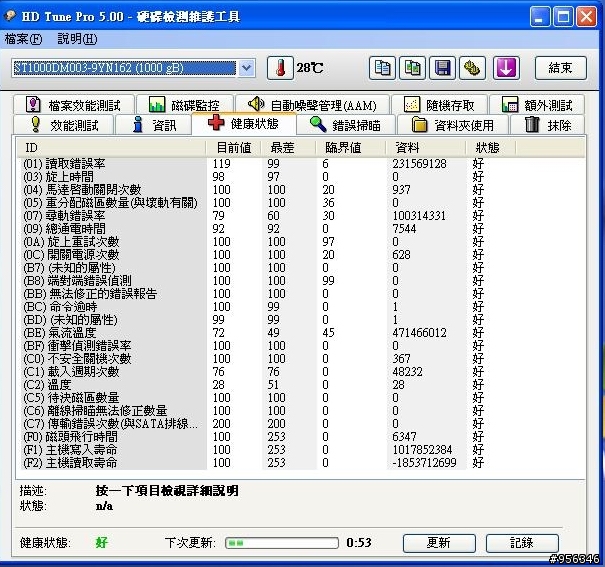Select the (BE) 氣流溫度 row
Image resolution: width=605 pixels, height=567 pixels.
pos(301,333)
